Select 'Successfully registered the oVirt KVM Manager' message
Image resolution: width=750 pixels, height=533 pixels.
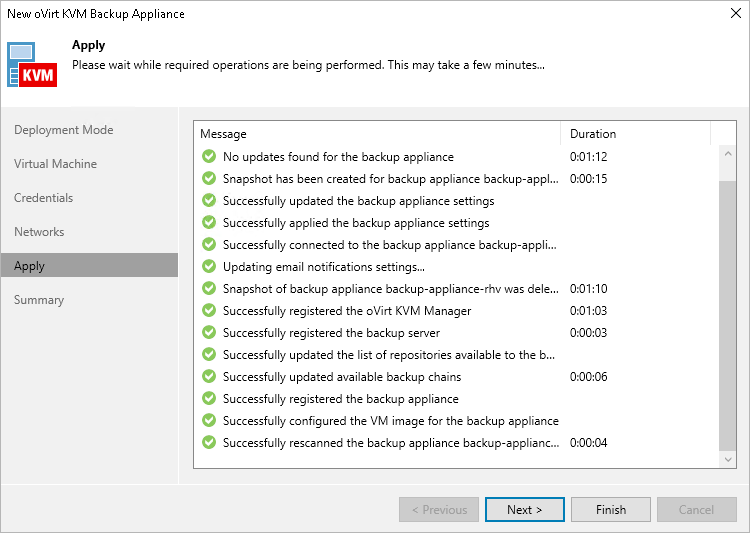(347, 311)
